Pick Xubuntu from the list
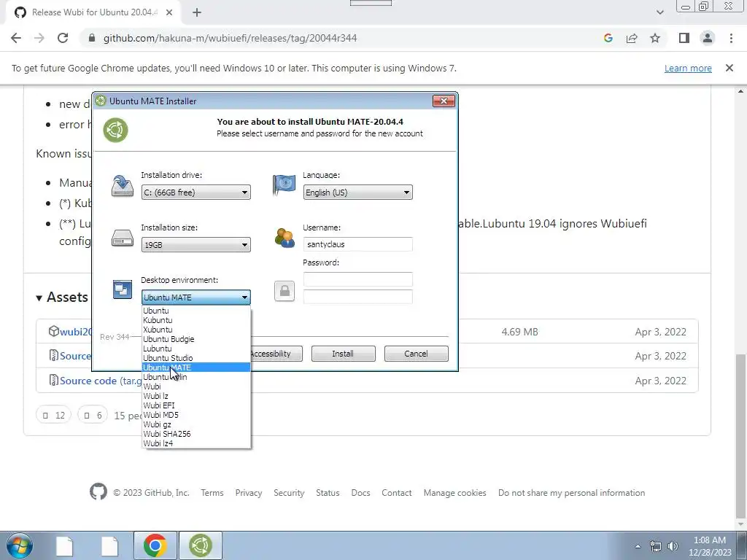Screen dimensions: 747x560 click(196, 330)
